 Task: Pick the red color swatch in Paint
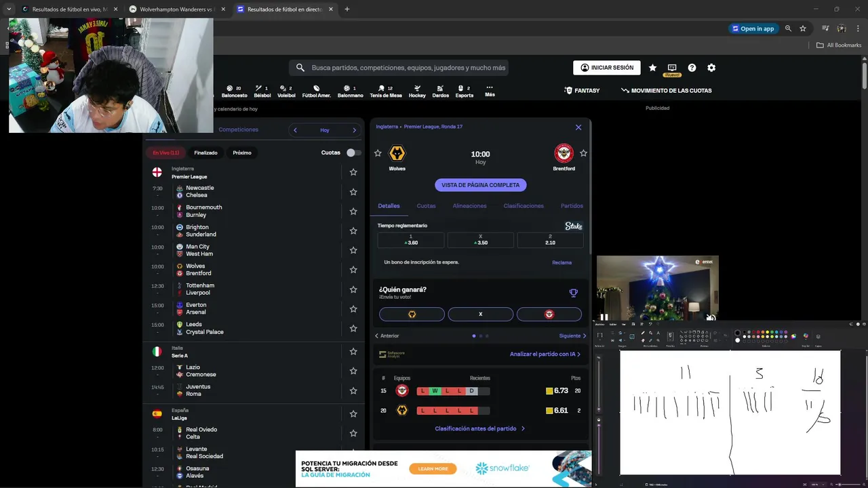[x=758, y=332]
